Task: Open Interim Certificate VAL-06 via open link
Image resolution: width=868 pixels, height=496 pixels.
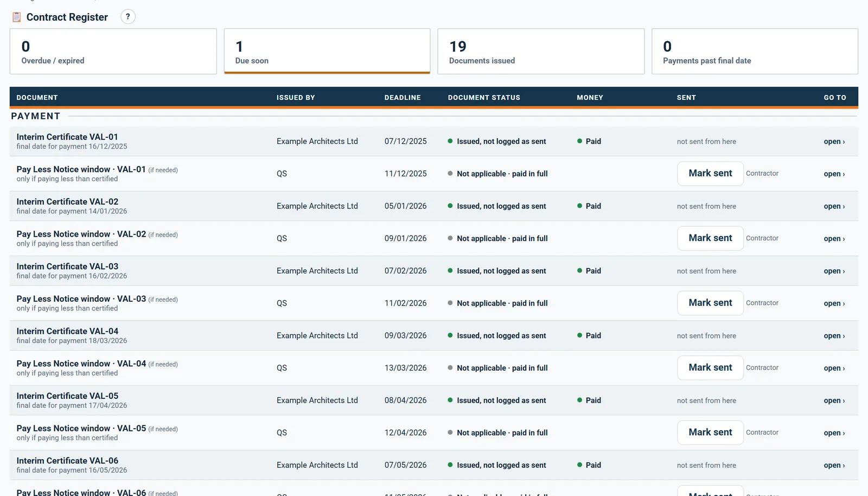Action: [834, 465]
